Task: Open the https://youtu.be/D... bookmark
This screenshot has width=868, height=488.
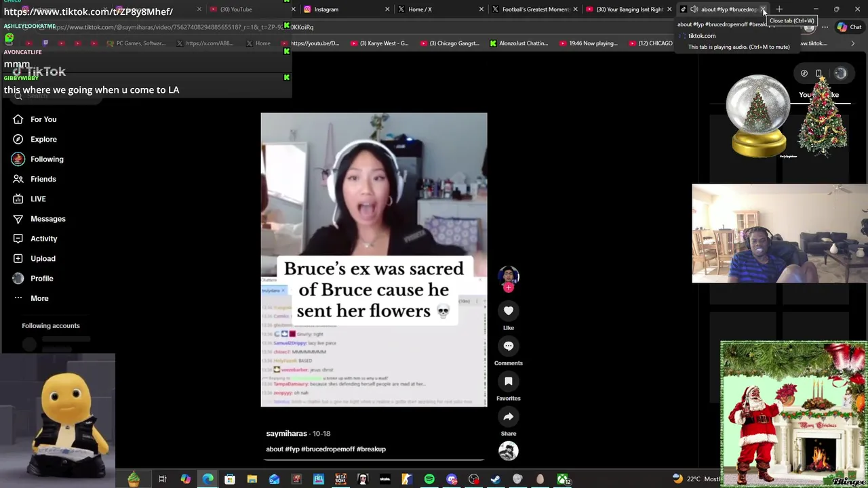Action: coord(312,43)
